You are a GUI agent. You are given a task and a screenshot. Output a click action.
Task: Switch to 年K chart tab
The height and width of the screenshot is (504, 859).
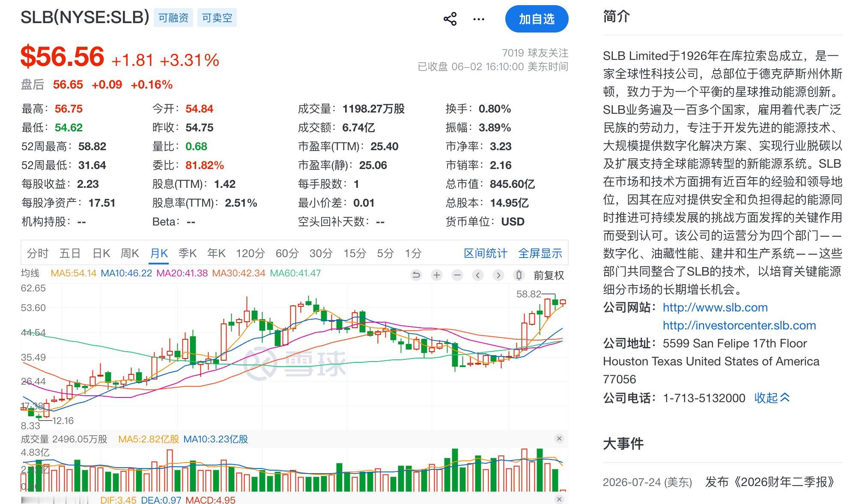pos(216,253)
